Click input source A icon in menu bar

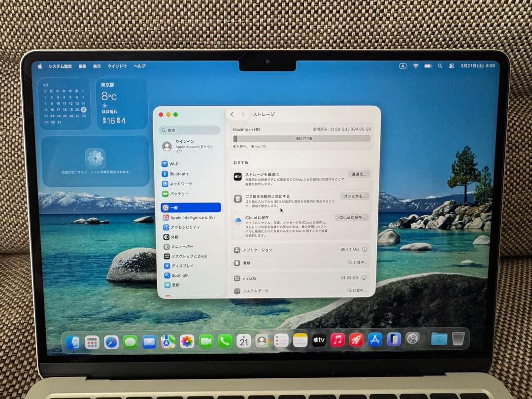(x=403, y=66)
